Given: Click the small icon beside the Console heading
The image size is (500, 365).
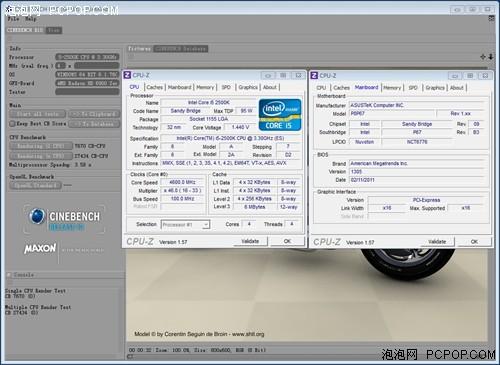Looking at the screenshot, I should click(9, 275).
